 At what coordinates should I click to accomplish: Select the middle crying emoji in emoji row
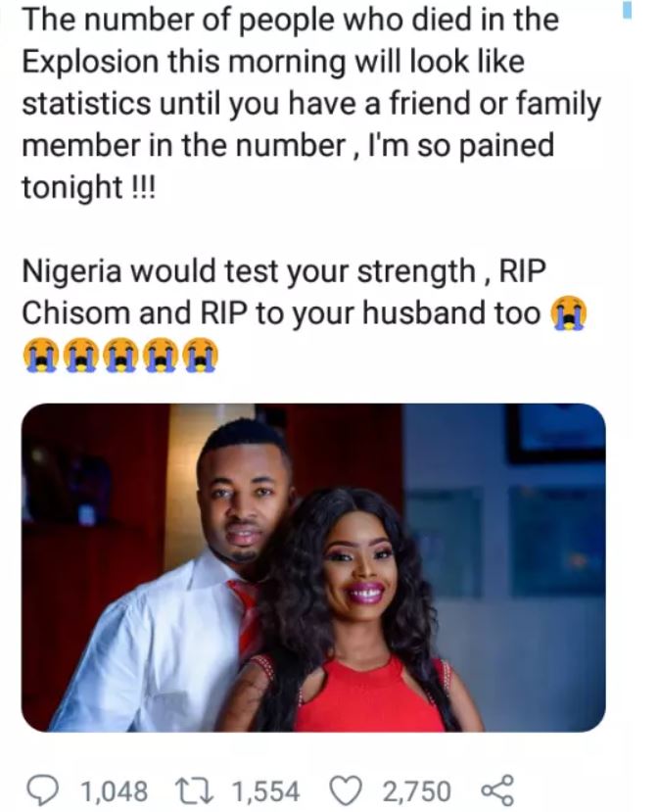coord(120,356)
